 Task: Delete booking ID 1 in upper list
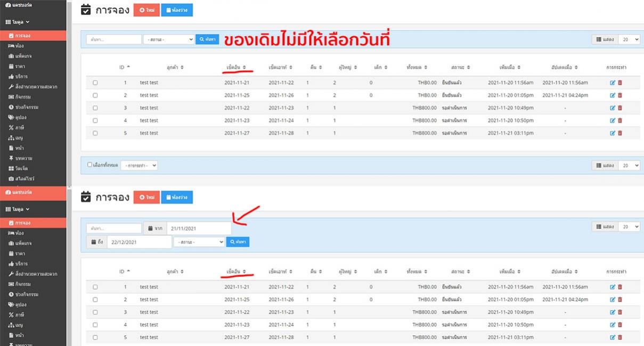[620, 83]
